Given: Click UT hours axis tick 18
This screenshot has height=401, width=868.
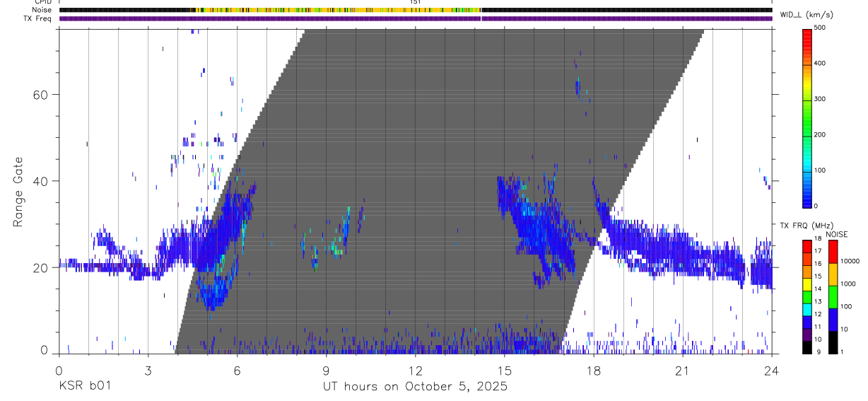Looking at the screenshot, I should (593, 371).
